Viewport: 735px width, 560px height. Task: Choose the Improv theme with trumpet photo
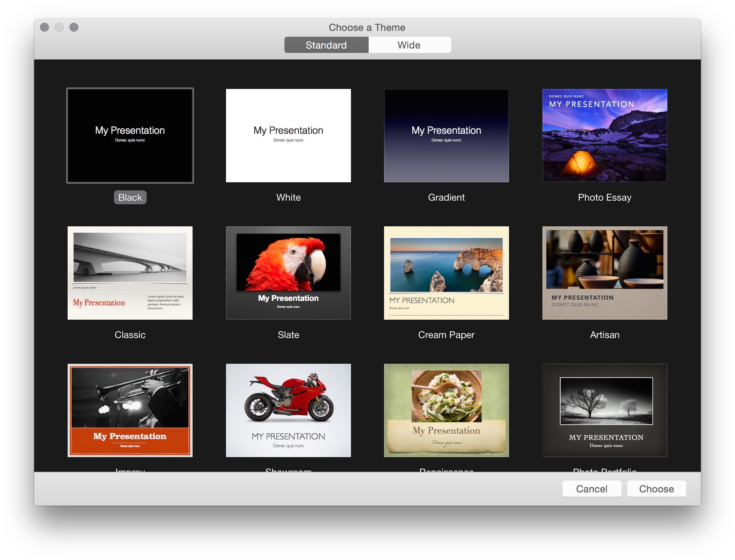coord(130,410)
